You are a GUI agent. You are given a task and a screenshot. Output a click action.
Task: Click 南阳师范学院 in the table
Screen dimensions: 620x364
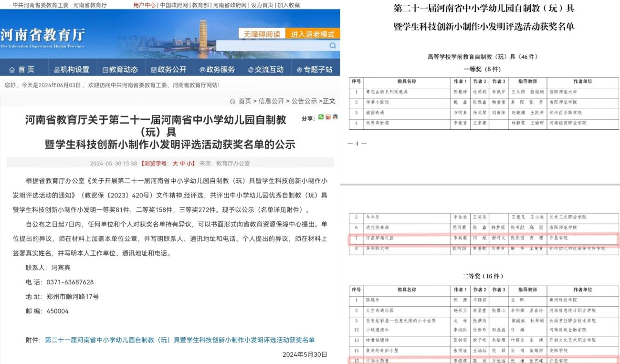click(x=564, y=102)
